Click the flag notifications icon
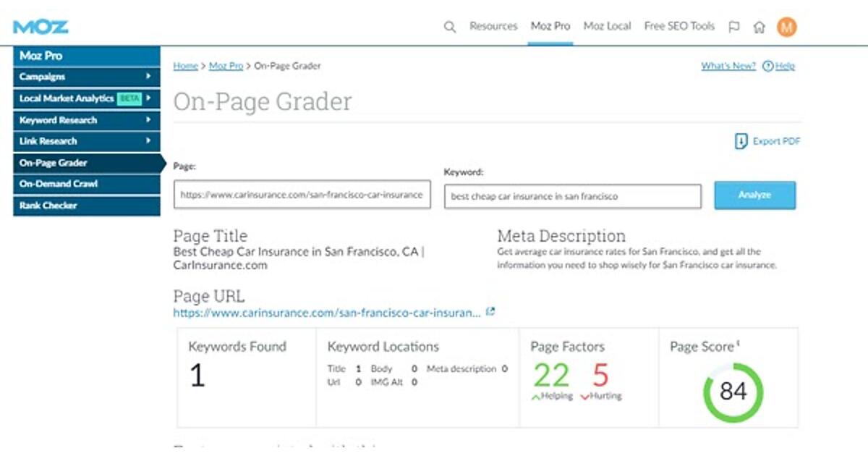The image size is (868, 456). (x=734, y=27)
